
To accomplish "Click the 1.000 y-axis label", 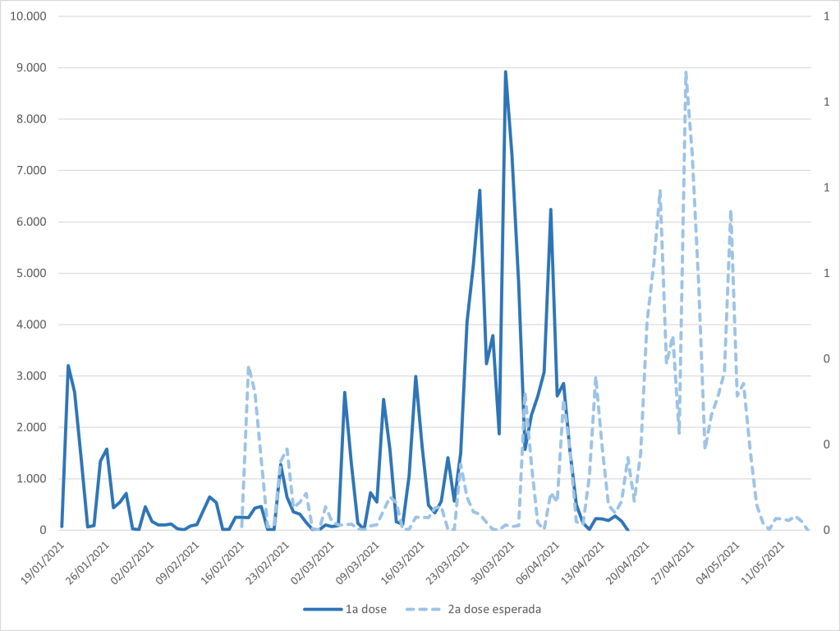I will [30, 479].
